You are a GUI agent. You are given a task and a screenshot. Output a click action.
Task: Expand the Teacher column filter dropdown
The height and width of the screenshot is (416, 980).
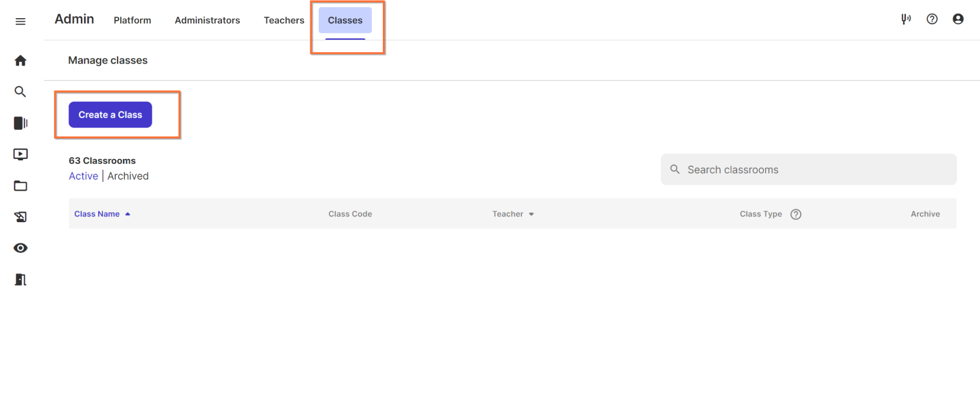coord(531,214)
